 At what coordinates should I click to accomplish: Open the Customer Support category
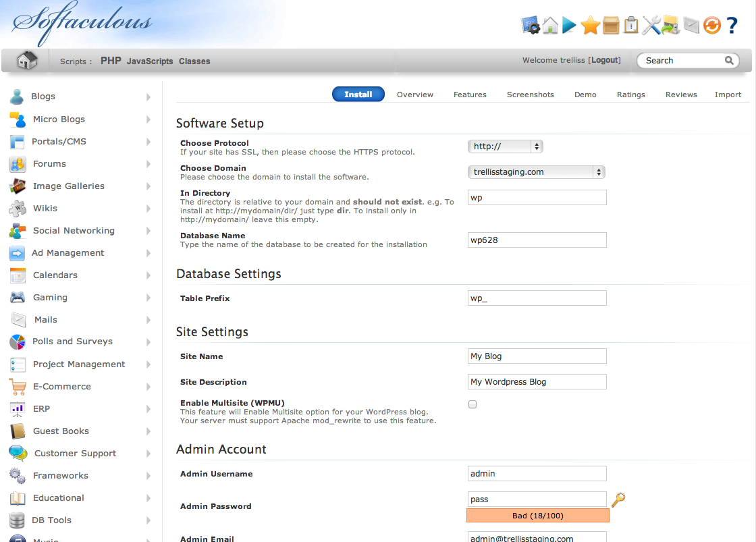pyautogui.click(x=75, y=454)
